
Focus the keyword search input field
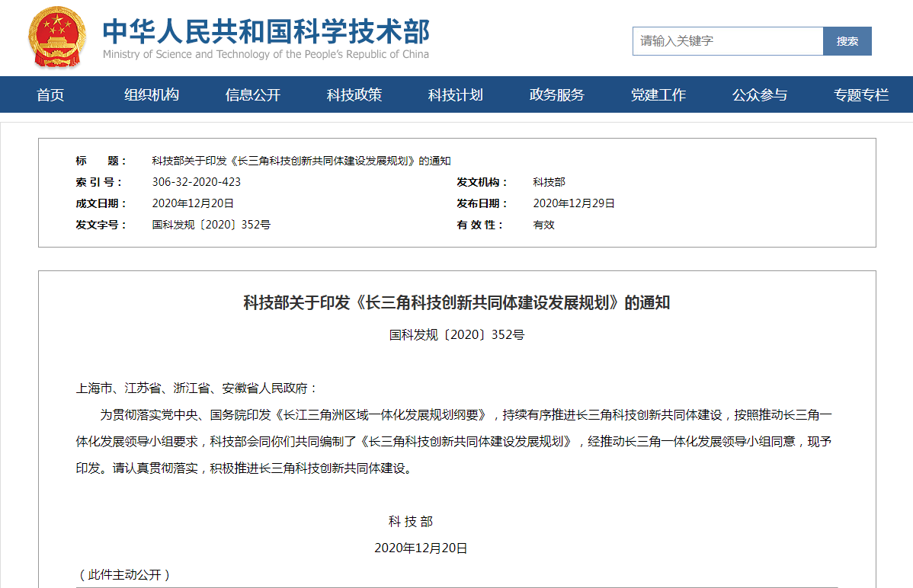point(727,41)
